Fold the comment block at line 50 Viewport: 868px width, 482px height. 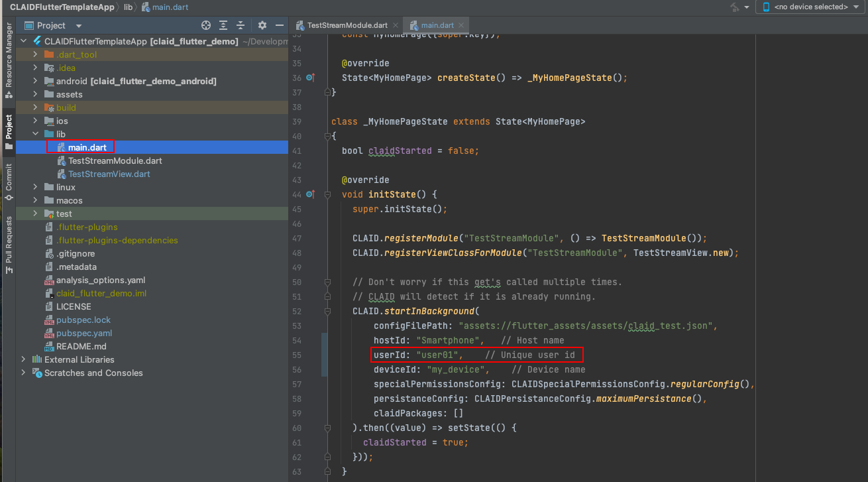[x=327, y=282]
